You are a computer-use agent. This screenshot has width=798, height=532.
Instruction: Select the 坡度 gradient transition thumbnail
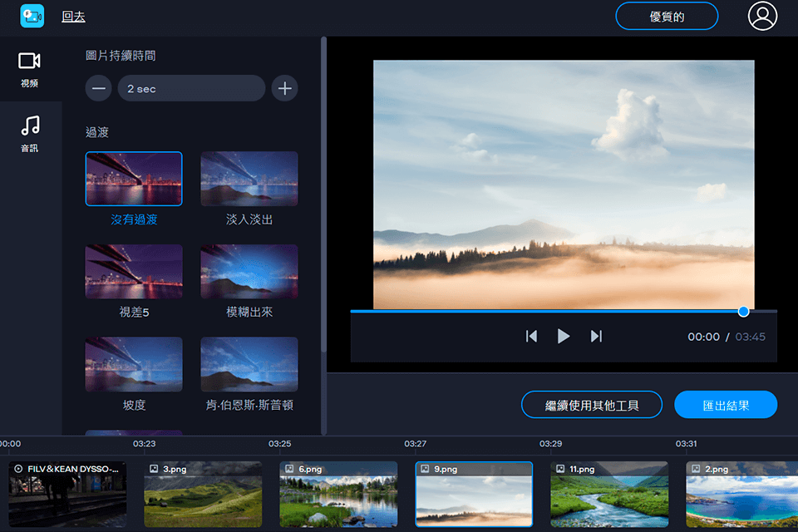[133, 364]
